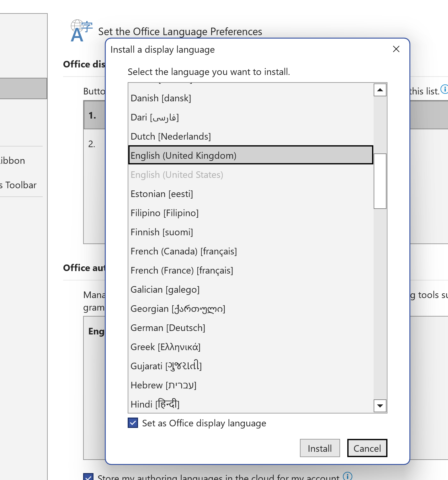This screenshot has height=480, width=448.
Task: Select Danish [dansk] in the list
Action: (x=251, y=98)
